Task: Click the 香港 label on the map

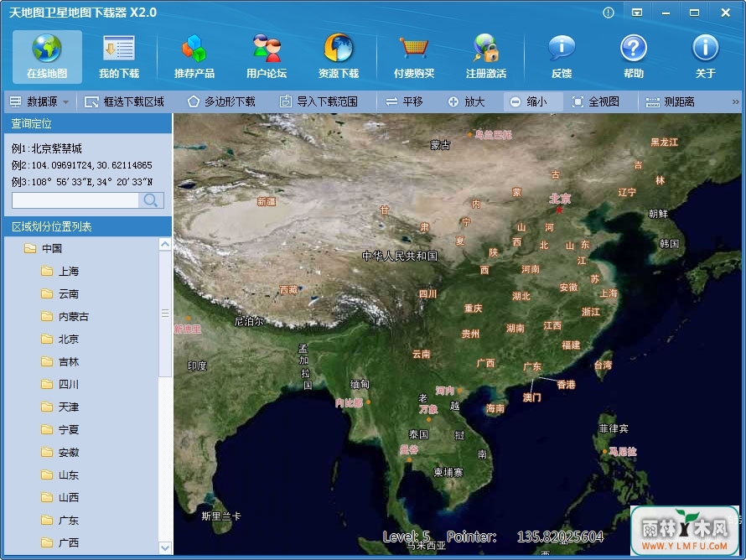Action: (566, 385)
